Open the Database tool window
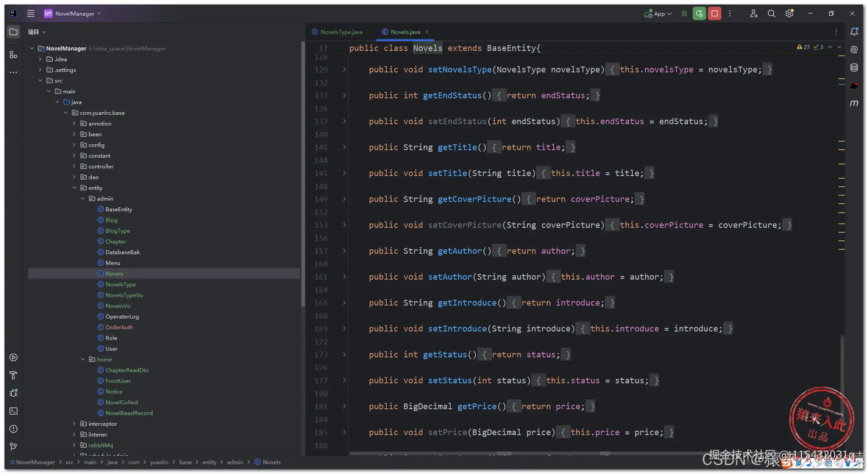The height and width of the screenshot is (474, 868). (x=854, y=67)
